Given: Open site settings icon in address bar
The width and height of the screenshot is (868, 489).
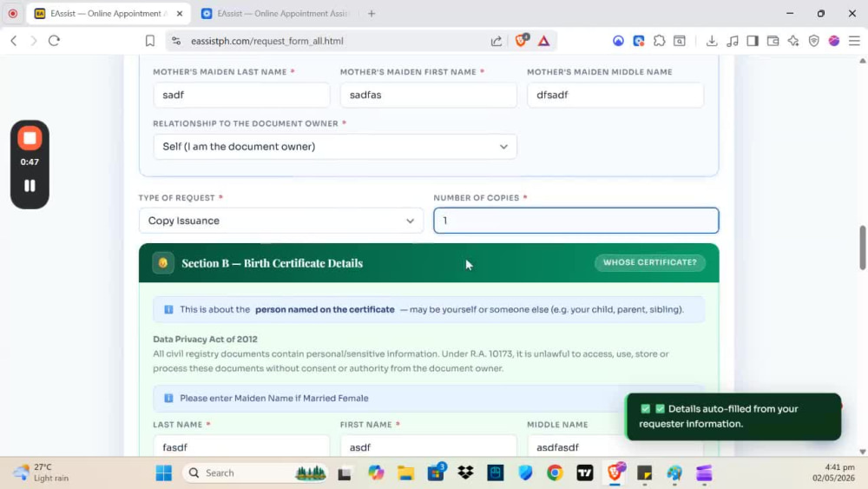Looking at the screenshot, I should click(x=176, y=41).
